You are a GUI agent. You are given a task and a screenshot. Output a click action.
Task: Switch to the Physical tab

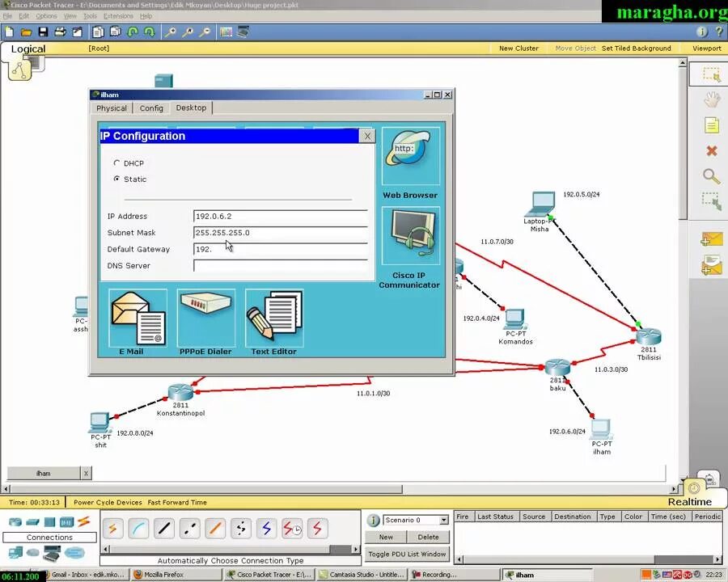coord(112,108)
